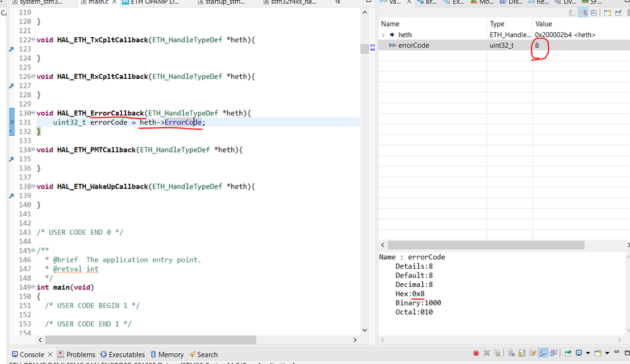Click the red Terminate button in Console
Screen dimensions: 630x364
(476, 353)
